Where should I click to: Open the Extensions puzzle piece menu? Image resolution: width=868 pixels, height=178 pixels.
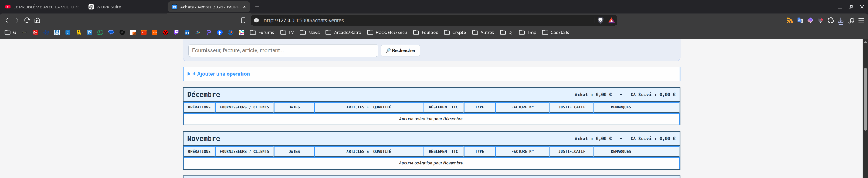coord(831,20)
